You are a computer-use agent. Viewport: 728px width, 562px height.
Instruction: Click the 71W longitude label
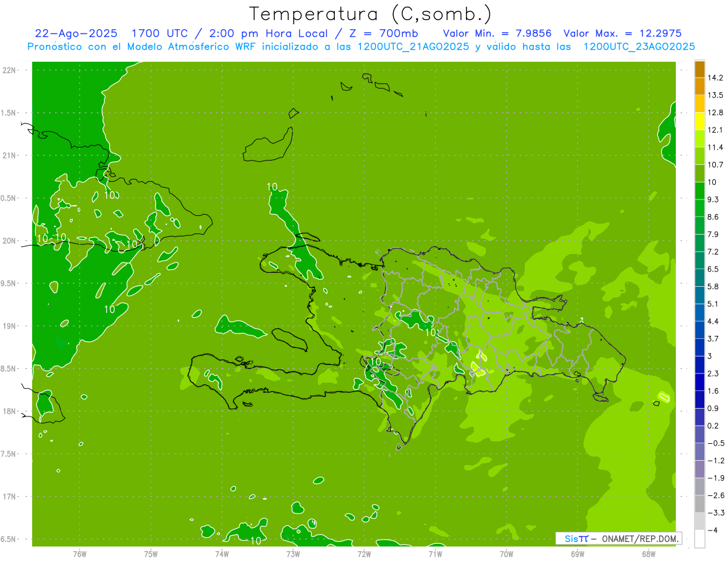point(435,554)
